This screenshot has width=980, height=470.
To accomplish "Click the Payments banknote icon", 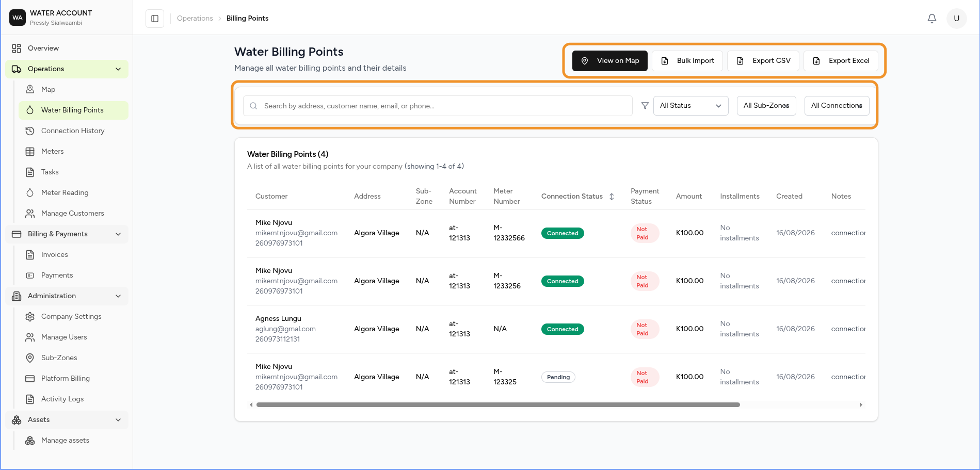I will 30,275.
